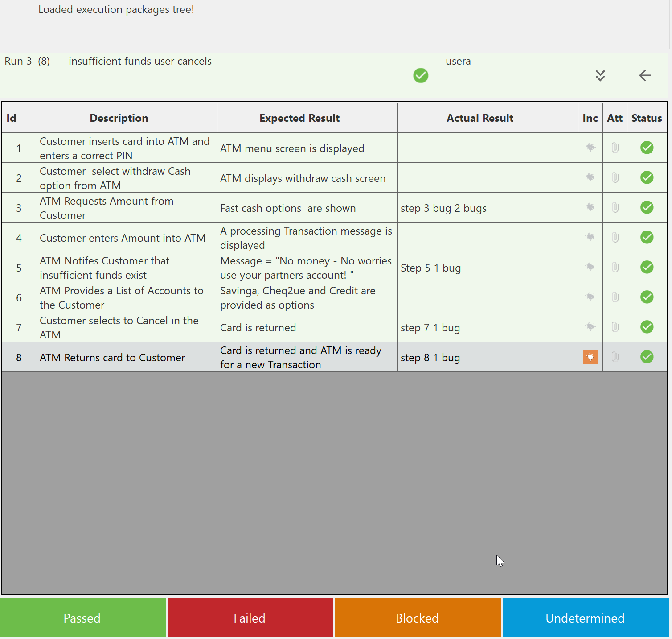
Task: Click the run overall green status checkmark
Action: tap(420, 76)
